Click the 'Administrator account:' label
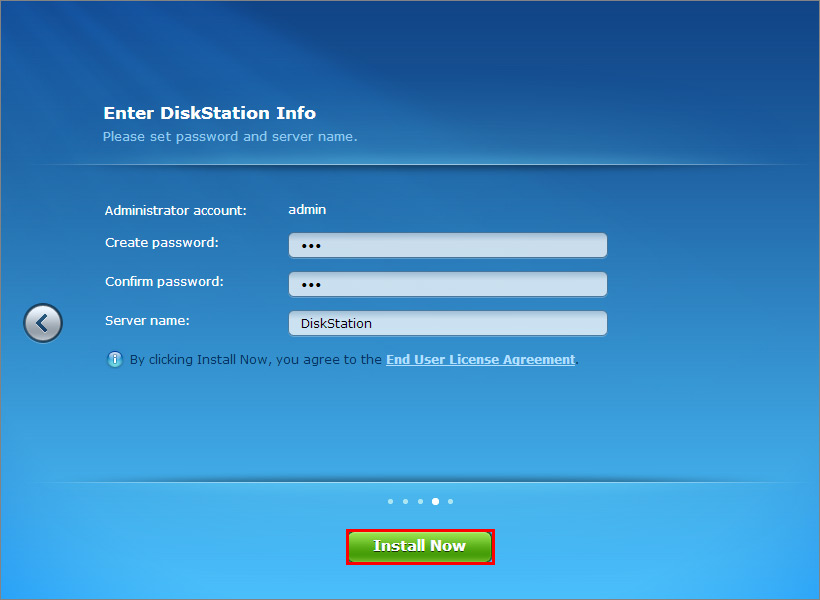Image resolution: width=820 pixels, height=600 pixels. [x=176, y=210]
